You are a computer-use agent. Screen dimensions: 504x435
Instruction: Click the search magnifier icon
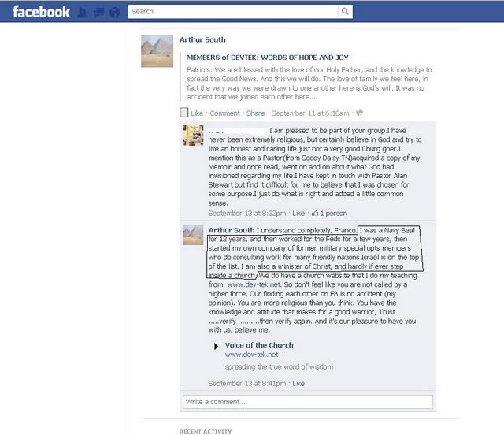345,11
